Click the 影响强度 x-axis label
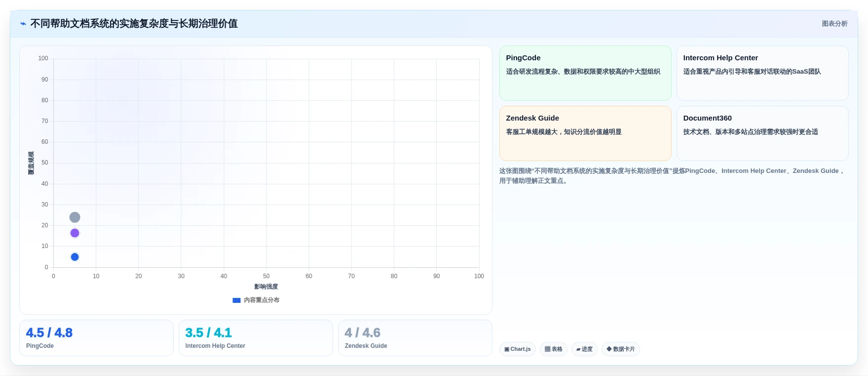This screenshot has width=868, height=376. (x=266, y=287)
